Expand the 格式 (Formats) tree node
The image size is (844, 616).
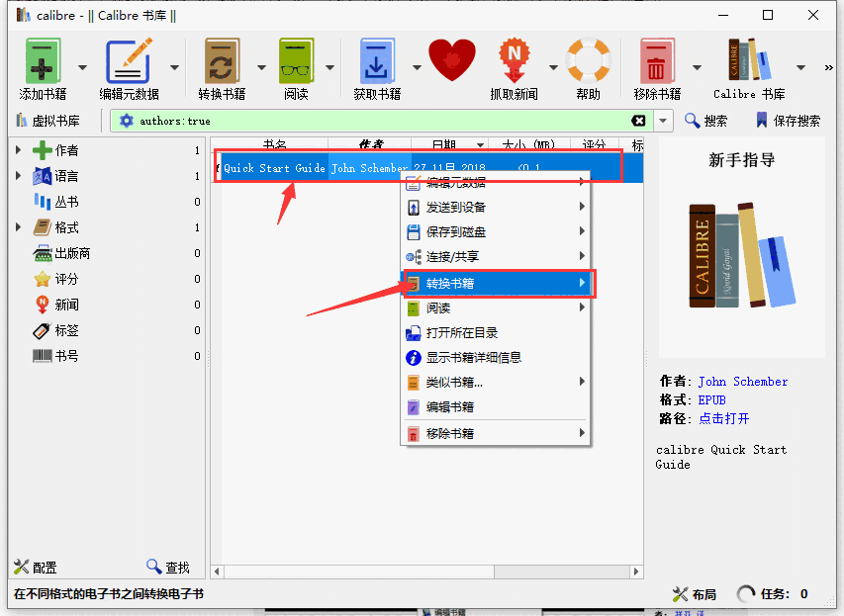[18, 227]
